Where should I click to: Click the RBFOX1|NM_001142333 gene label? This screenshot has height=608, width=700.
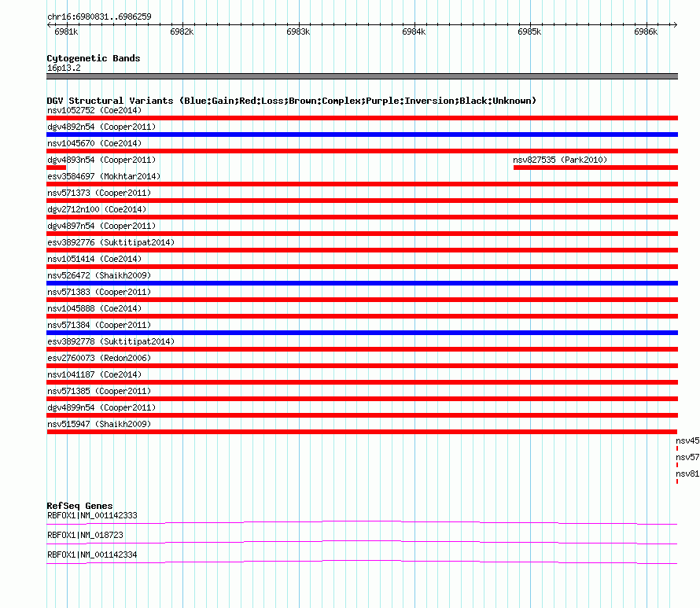pos(92,515)
